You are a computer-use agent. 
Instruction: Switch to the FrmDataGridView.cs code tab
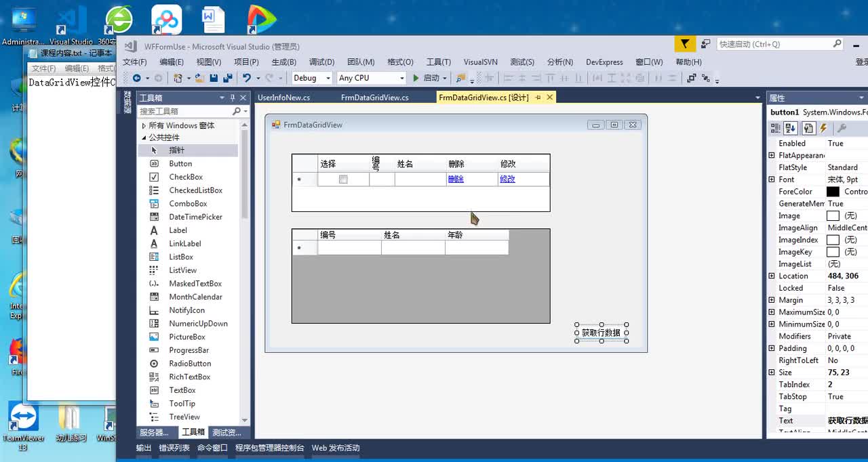point(374,98)
